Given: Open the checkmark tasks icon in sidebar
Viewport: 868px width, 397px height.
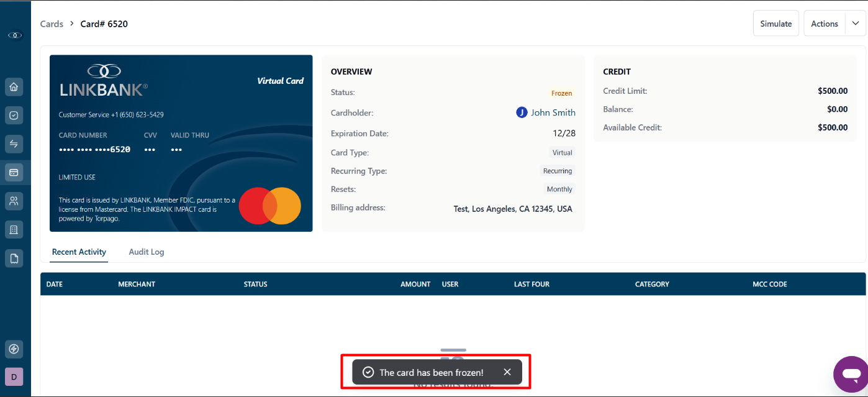Looking at the screenshot, I should tap(14, 115).
